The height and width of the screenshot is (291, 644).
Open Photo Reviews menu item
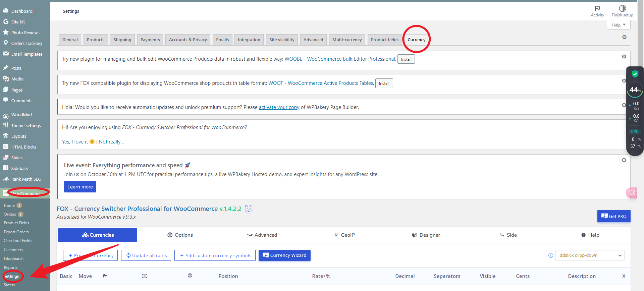tap(25, 33)
